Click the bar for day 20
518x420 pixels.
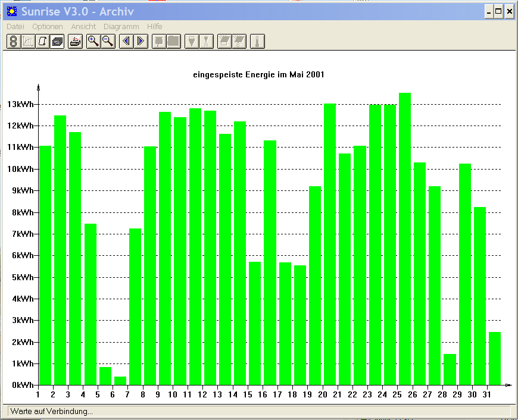[x=330, y=245]
